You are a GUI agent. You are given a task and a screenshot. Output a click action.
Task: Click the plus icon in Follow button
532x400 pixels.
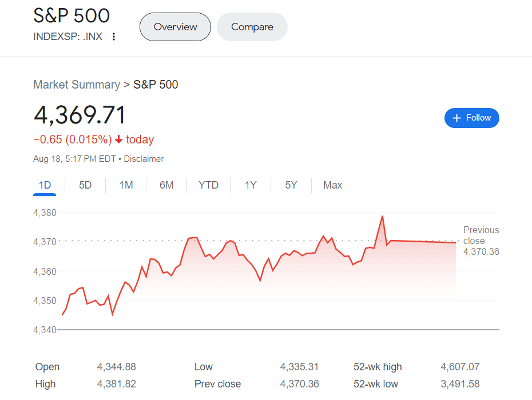point(456,118)
